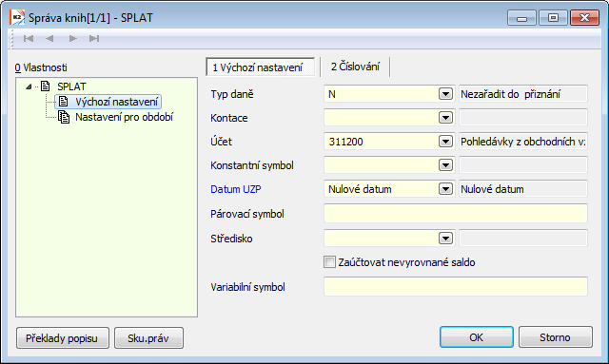The width and height of the screenshot is (609, 364).
Task: Go to the next record arrow
Action: [72, 38]
